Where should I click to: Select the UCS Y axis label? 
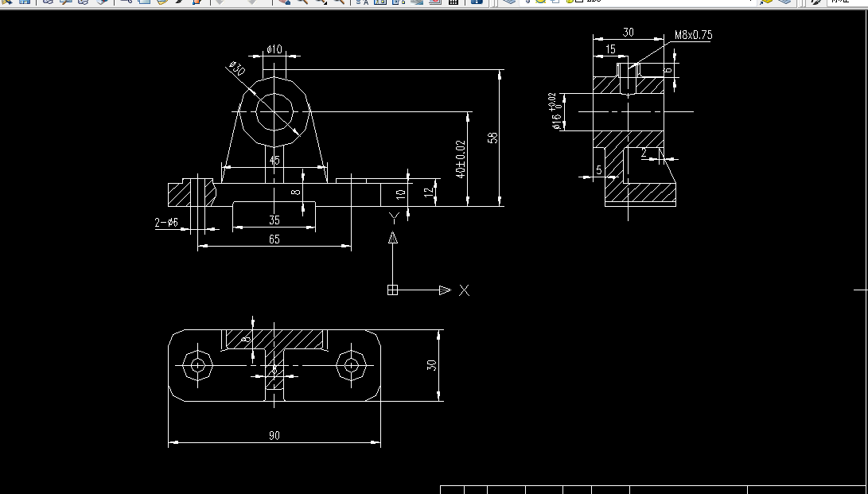(x=394, y=218)
